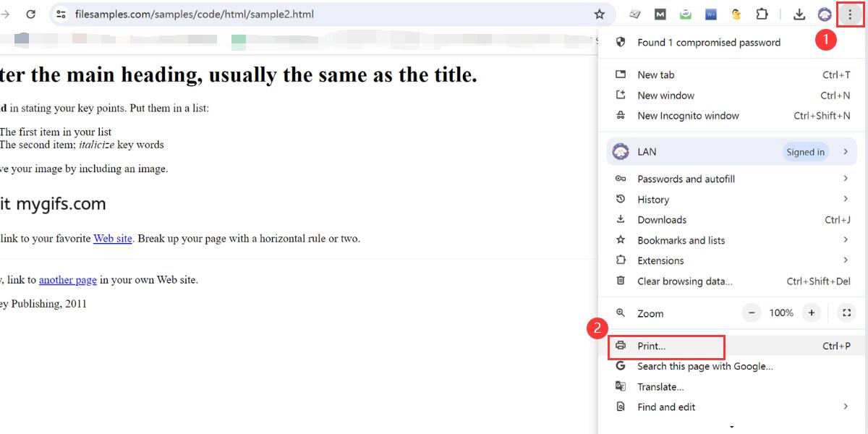Open Downloads from the toolbar icon
868x434 pixels.
(799, 14)
